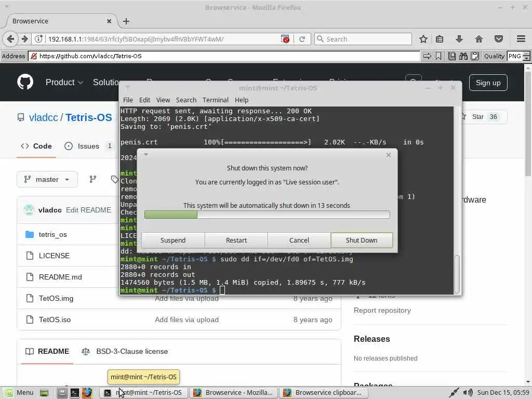Click the Firefox forward arrow button
532x399 pixels.
pos(24,39)
